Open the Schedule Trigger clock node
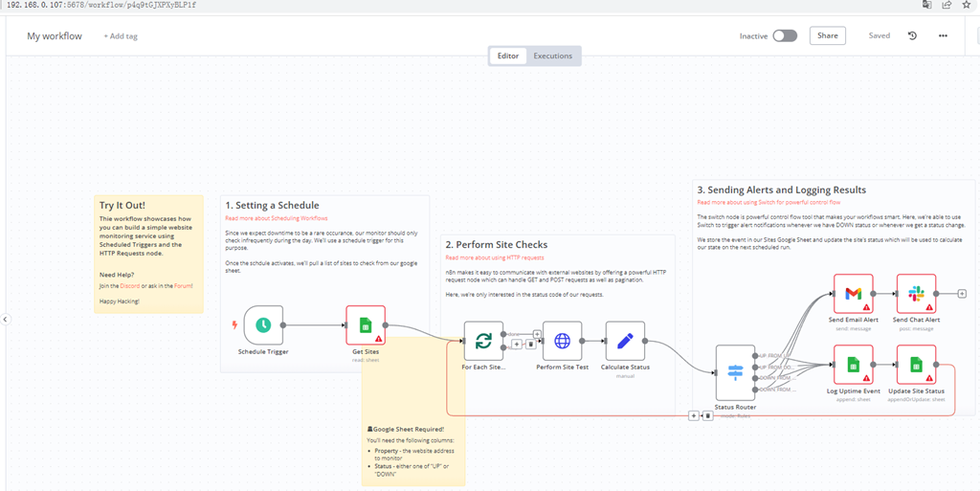 [263, 324]
